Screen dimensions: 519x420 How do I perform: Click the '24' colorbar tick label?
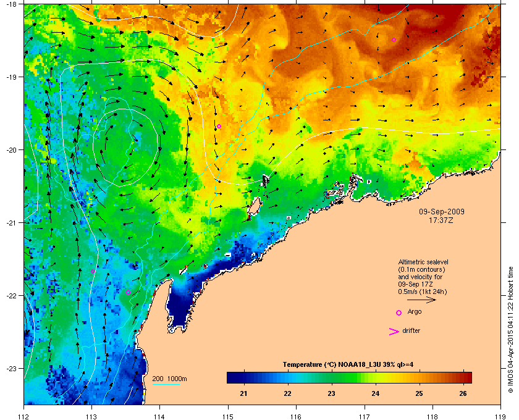pos(376,393)
